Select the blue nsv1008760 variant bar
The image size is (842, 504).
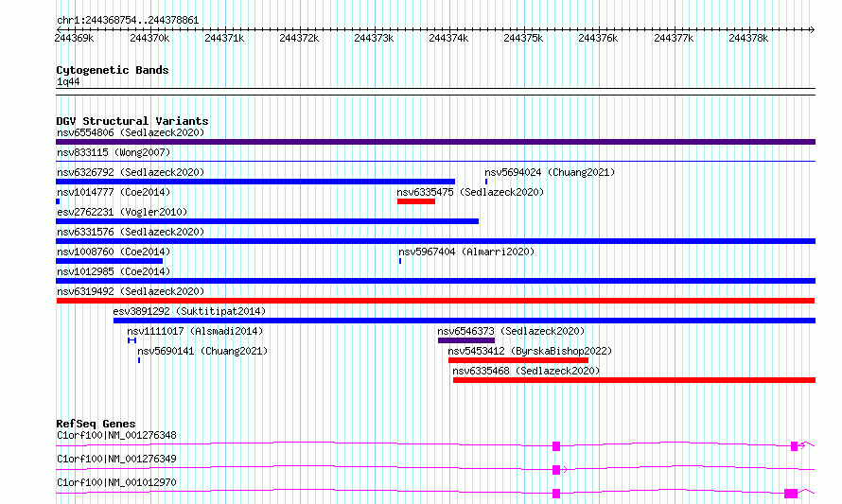(x=109, y=261)
